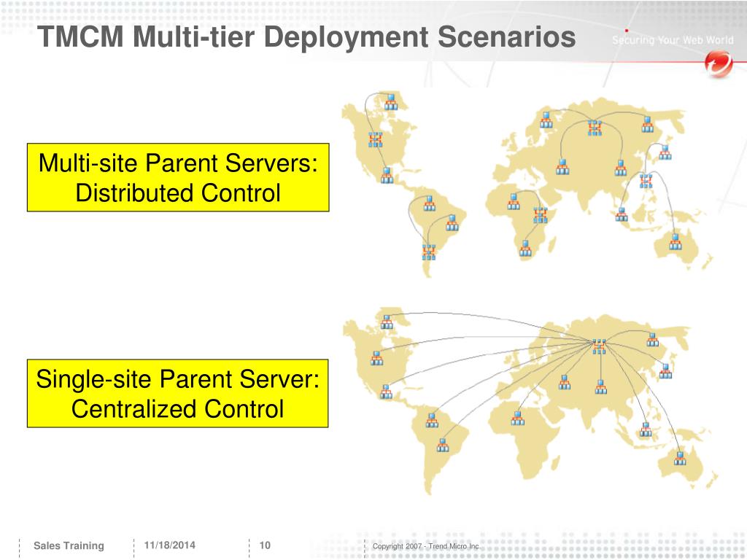Click slide number '10' in footer
Image resolution: width=747 pixels, height=560 pixels.
click(265, 545)
